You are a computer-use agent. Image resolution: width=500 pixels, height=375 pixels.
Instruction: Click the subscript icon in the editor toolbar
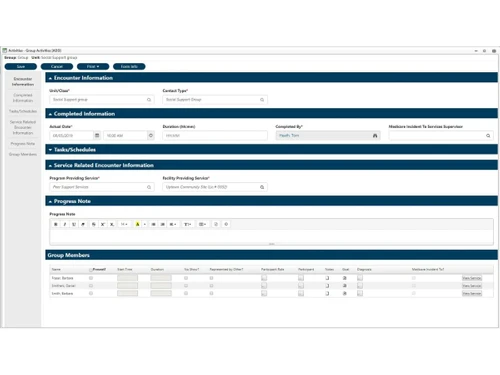112,224
